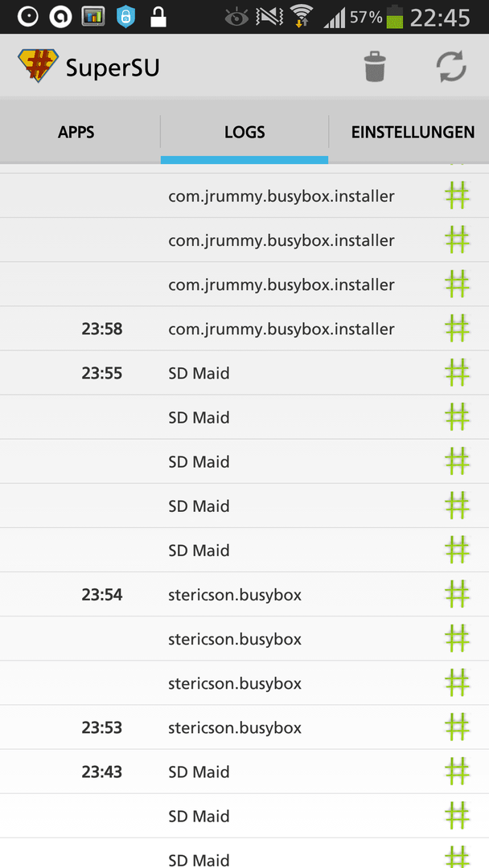Tap the SuperSU title text
Image resolution: width=489 pixels, height=868 pixels.
[113, 68]
